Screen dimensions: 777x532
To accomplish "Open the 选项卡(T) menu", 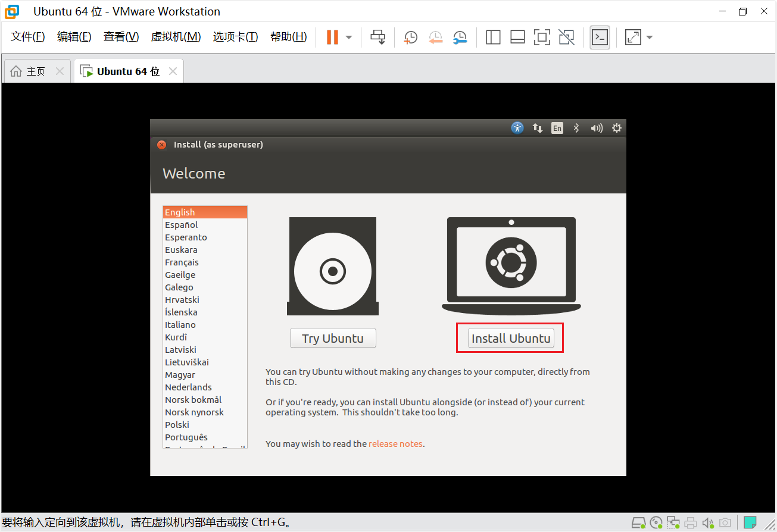I will (235, 37).
